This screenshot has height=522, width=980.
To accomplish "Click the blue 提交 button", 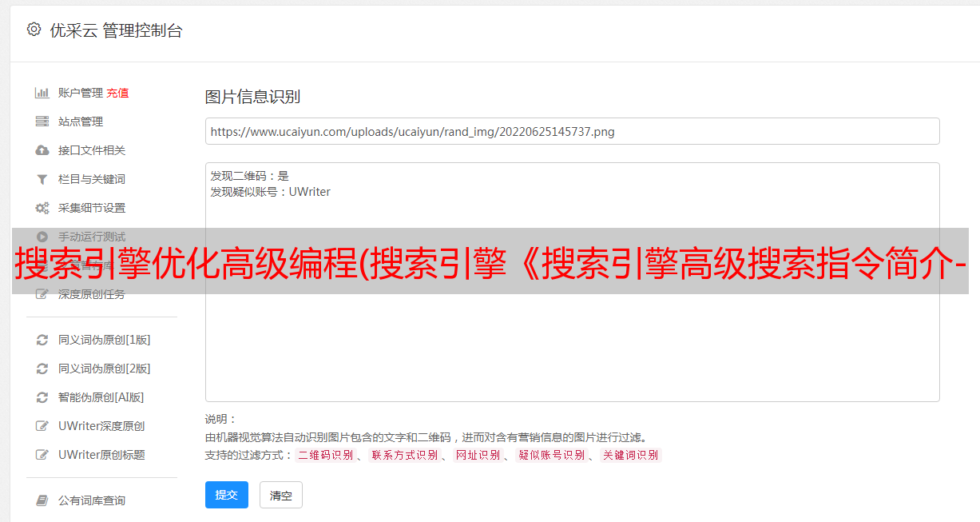I will click(x=227, y=495).
